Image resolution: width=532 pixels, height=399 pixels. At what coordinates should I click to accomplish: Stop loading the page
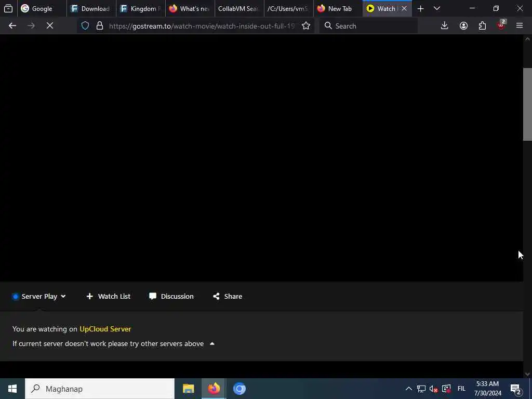(x=50, y=26)
